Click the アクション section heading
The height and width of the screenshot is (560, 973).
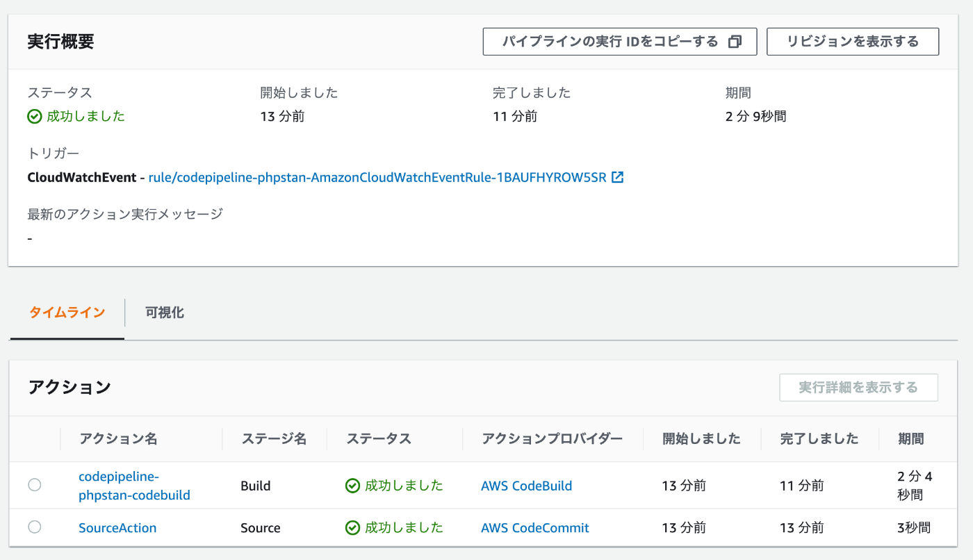pos(69,387)
